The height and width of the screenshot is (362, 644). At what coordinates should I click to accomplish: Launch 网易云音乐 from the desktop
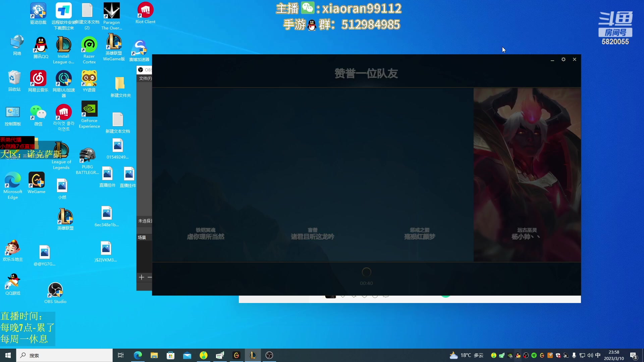pyautogui.click(x=38, y=81)
